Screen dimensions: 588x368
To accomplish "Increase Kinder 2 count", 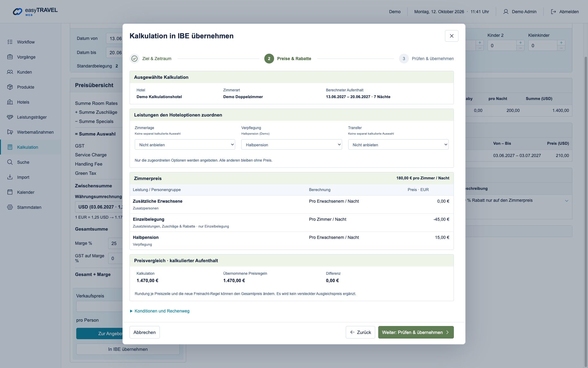I will [520, 43].
